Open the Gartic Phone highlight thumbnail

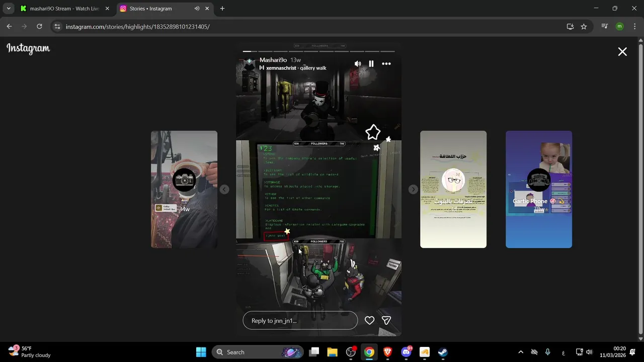point(539,189)
